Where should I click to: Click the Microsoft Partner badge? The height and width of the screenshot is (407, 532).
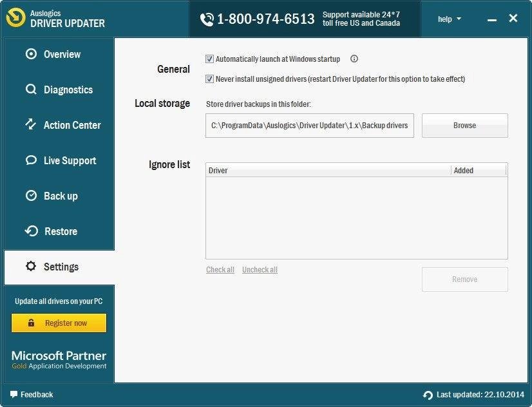click(59, 360)
